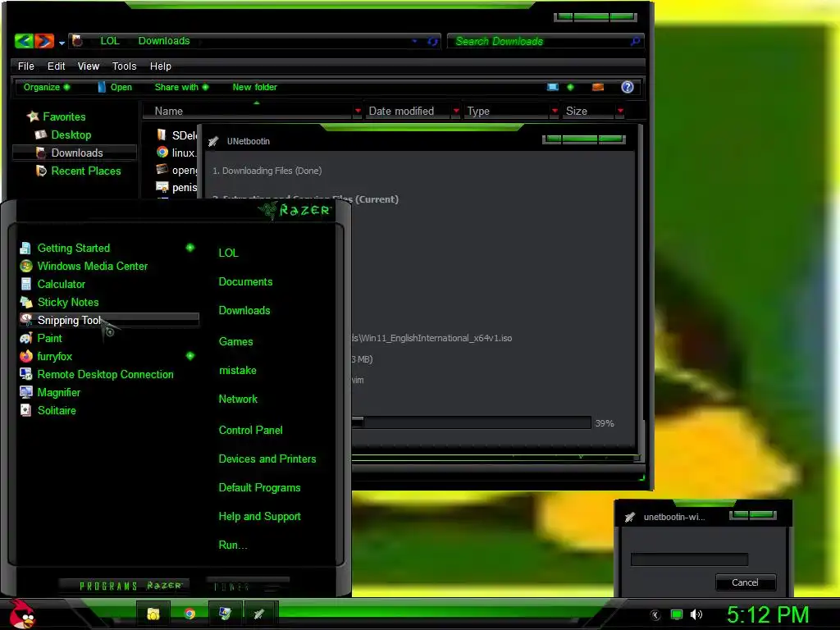The width and height of the screenshot is (840, 630).
Task: Expand furryfox jump list arrow
Action: [x=190, y=356]
